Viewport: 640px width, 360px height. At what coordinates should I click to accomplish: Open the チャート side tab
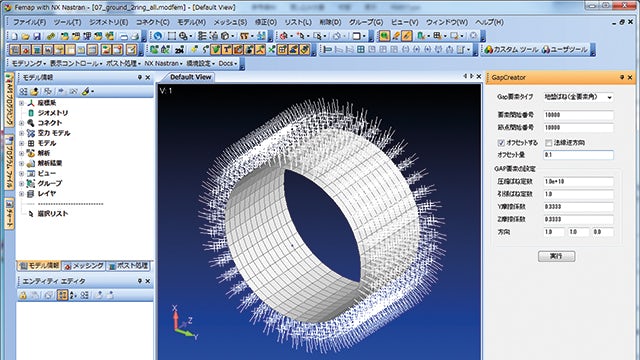pyautogui.click(x=9, y=214)
